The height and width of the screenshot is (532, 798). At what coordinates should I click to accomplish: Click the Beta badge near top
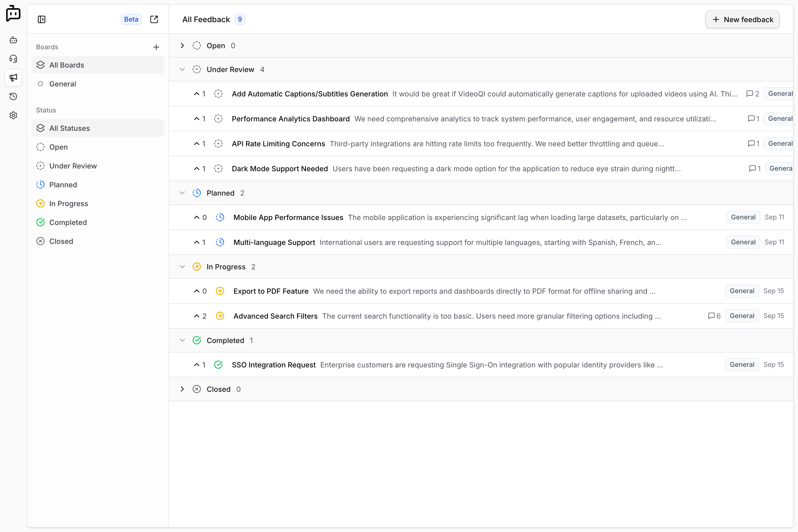coord(131,19)
